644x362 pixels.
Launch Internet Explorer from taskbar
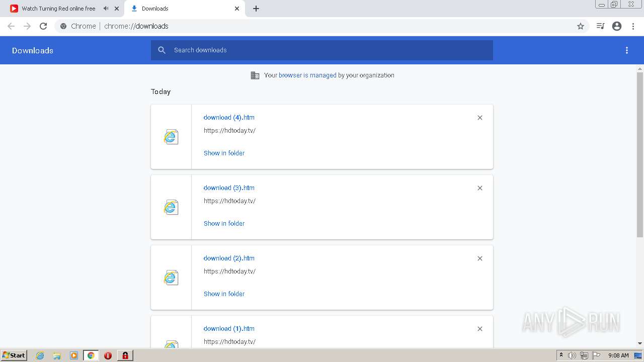tap(40, 355)
